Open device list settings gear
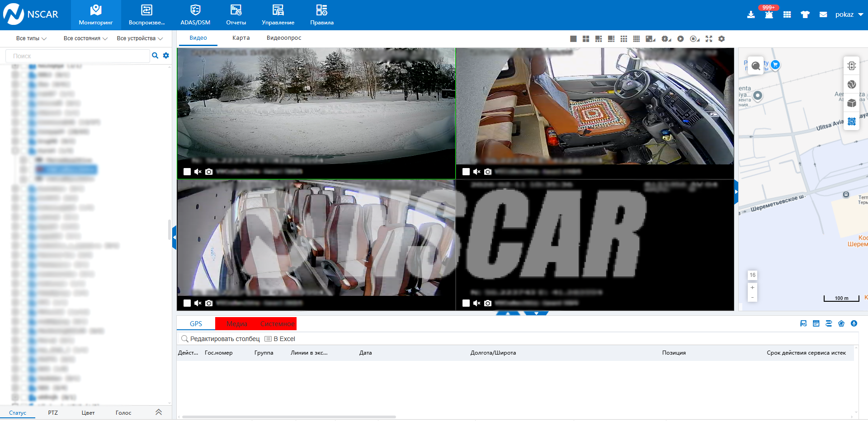Viewport: 868px width, 421px height. 166,56
